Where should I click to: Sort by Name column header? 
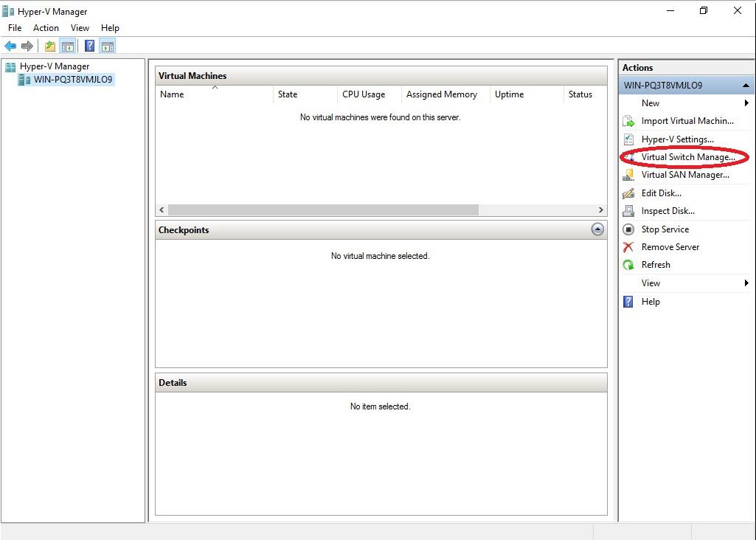tap(215, 94)
